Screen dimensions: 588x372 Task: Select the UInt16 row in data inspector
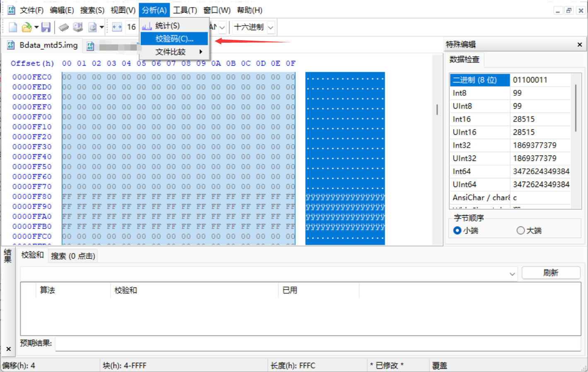click(510, 132)
